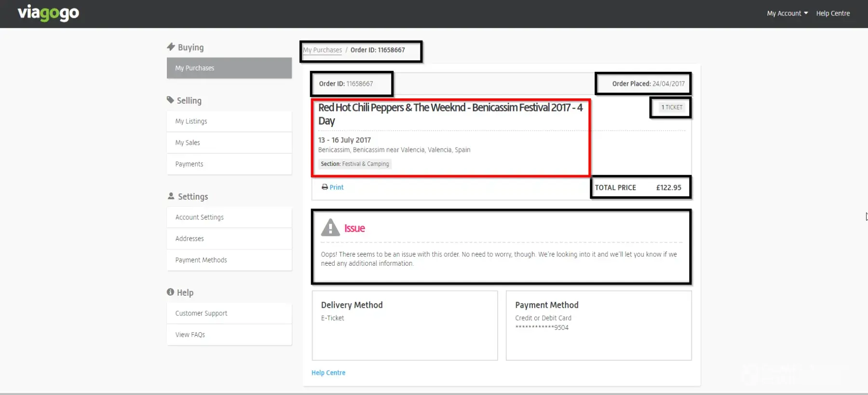Viewport: 868px width, 395px height.
Task: Click the masked card number ending 9504
Action: pyautogui.click(x=542, y=327)
